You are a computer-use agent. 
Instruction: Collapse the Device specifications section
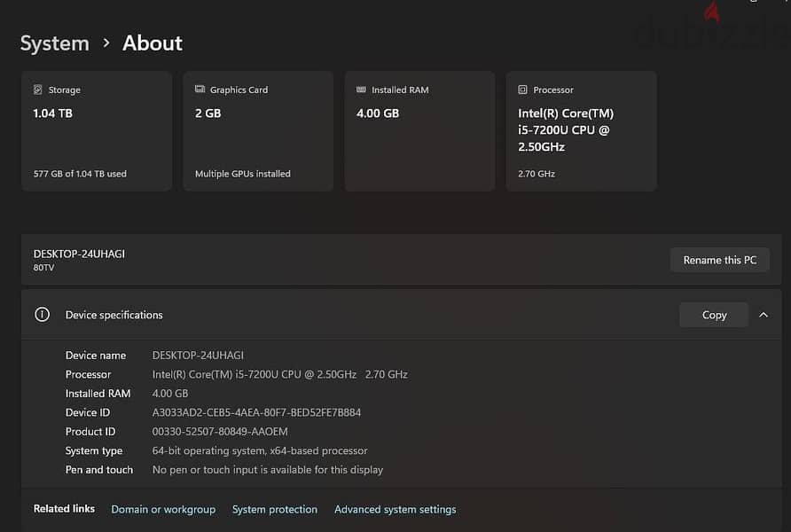[x=764, y=315]
